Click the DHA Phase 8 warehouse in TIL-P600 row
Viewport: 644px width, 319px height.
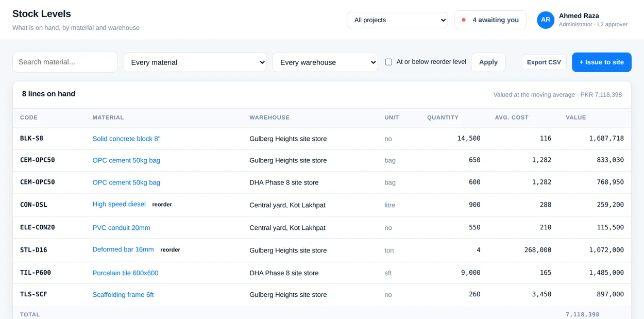click(x=284, y=273)
